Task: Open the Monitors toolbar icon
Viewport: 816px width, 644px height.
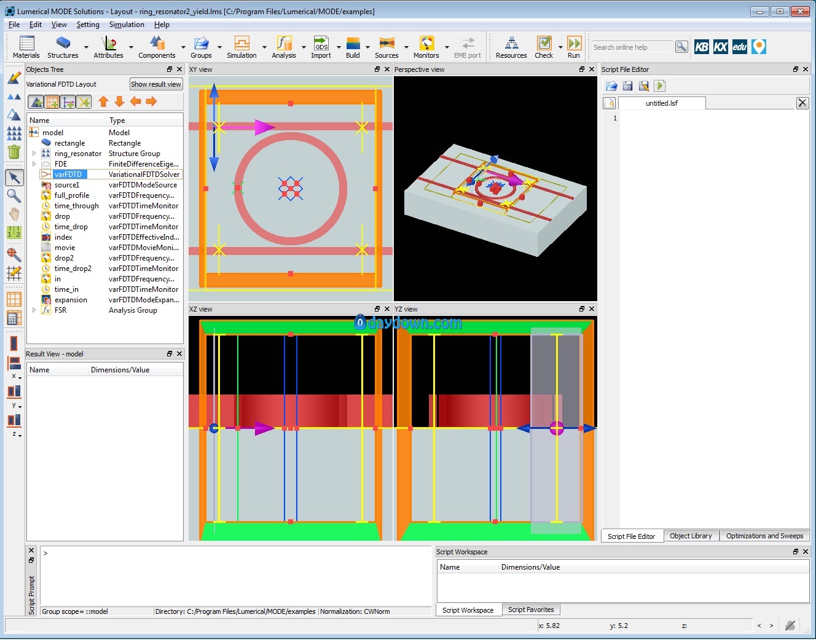Action: click(426, 43)
